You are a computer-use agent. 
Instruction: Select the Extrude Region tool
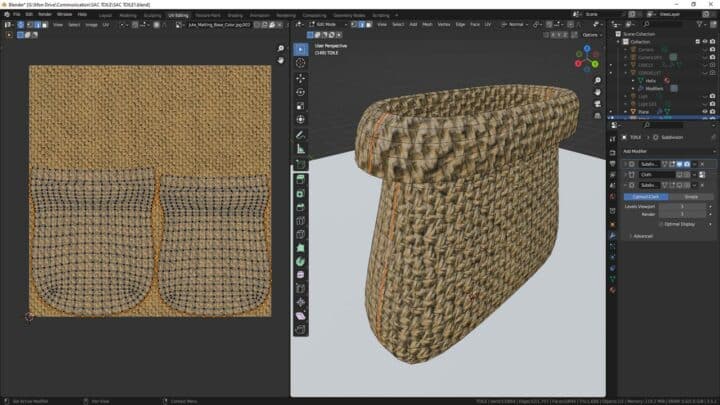point(300,180)
